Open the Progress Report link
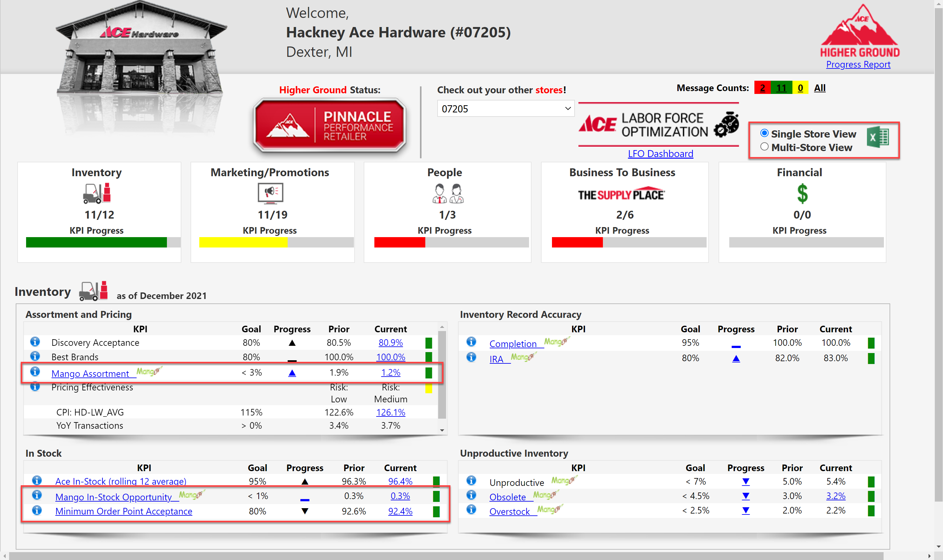Viewport: 943px width, 560px height. click(858, 64)
